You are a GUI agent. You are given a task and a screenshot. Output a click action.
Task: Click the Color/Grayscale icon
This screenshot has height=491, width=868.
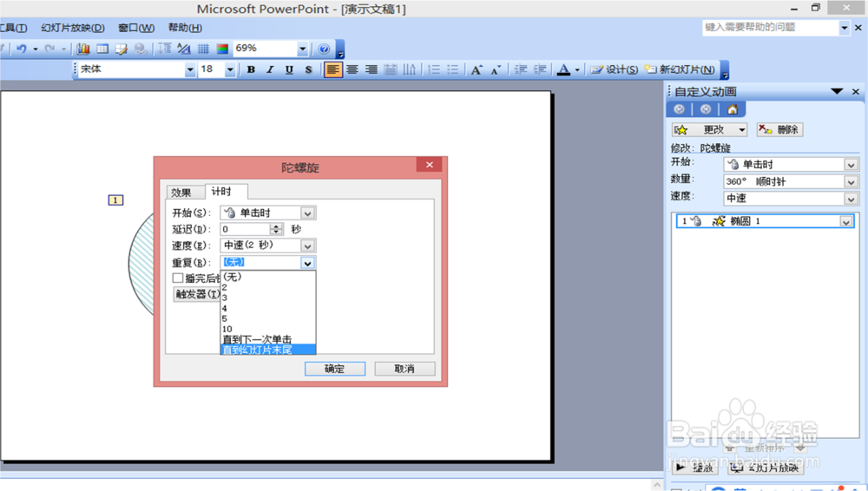pos(222,49)
